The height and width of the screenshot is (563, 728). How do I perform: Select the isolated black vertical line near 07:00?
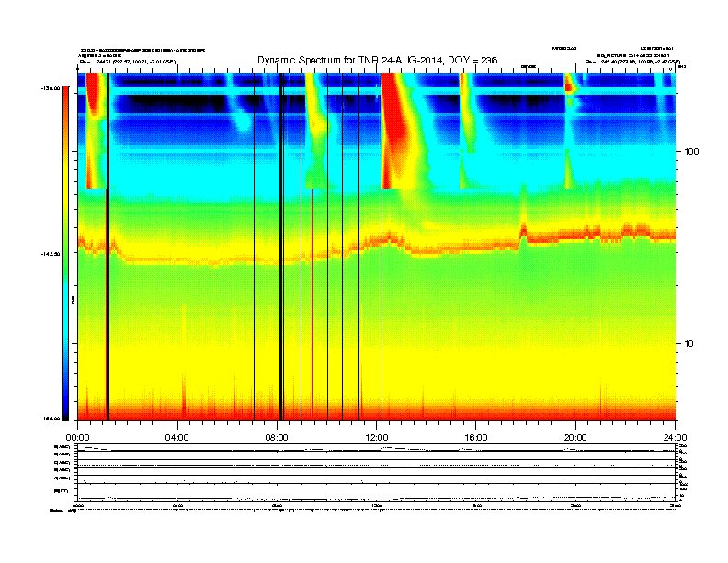254,247
